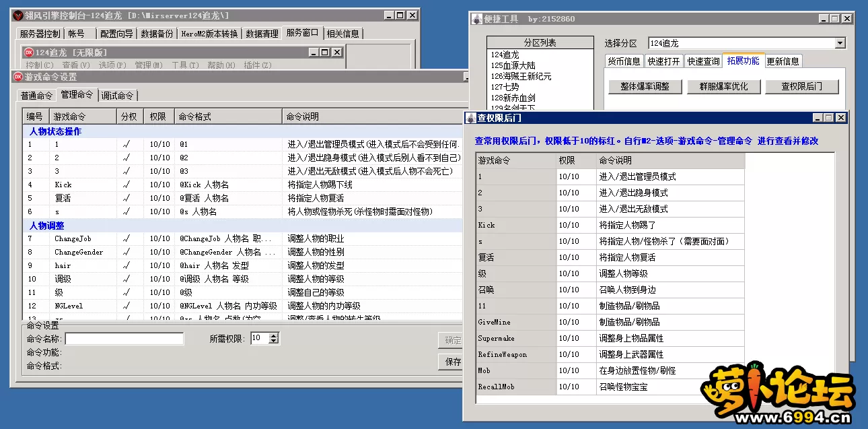868x429 pixels.
Task: Select the HeroM2版本转换 tab
Action: pyautogui.click(x=209, y=34)
